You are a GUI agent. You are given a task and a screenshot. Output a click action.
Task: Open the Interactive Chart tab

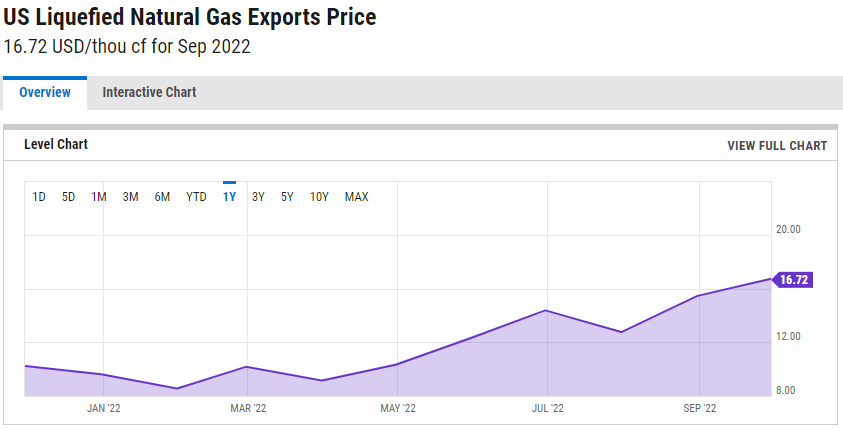(x=149, y=92)
